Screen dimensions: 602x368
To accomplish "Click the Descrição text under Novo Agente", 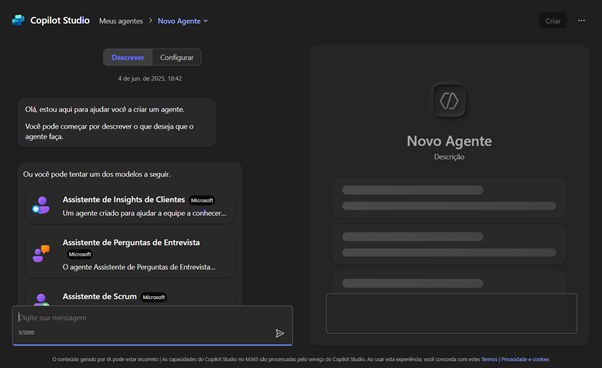I will (x=449, y=157).
